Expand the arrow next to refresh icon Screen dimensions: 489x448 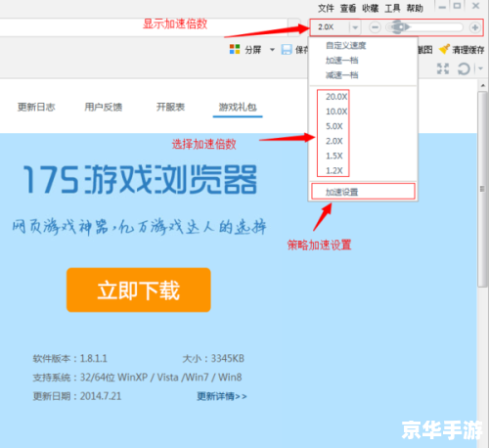tap(480, 68)
